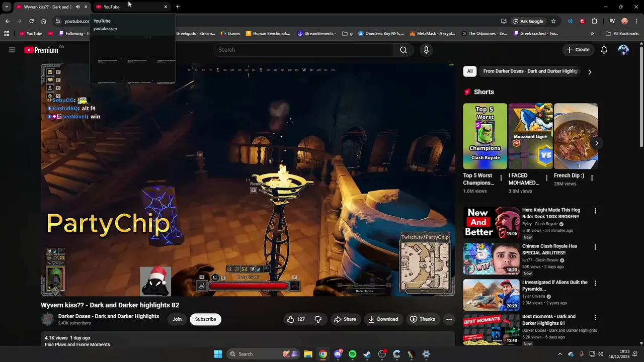
Task: Open Chrome extensions puzzle icon
Action: click(594, 21)
